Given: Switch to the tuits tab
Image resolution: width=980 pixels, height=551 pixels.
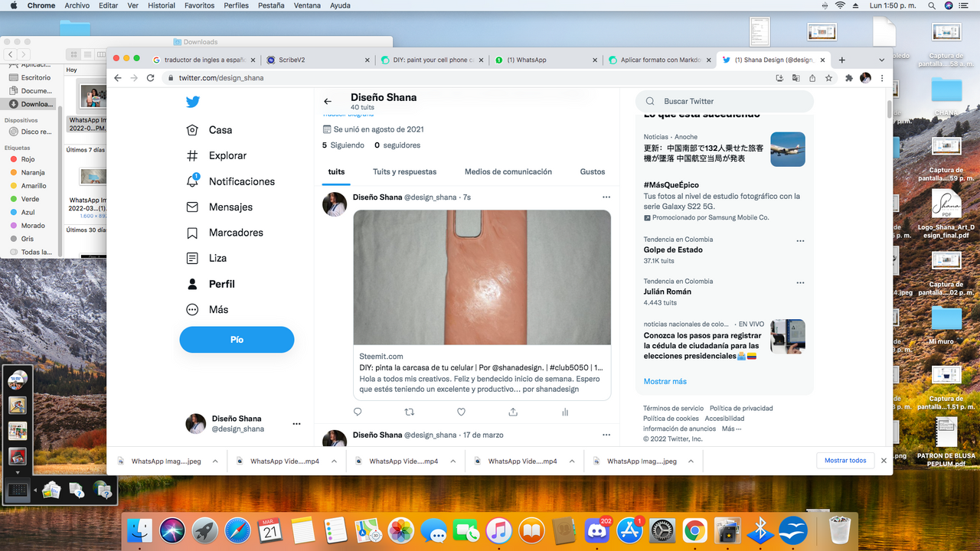Looking at the screenshot, I should (x=336, y=171).
